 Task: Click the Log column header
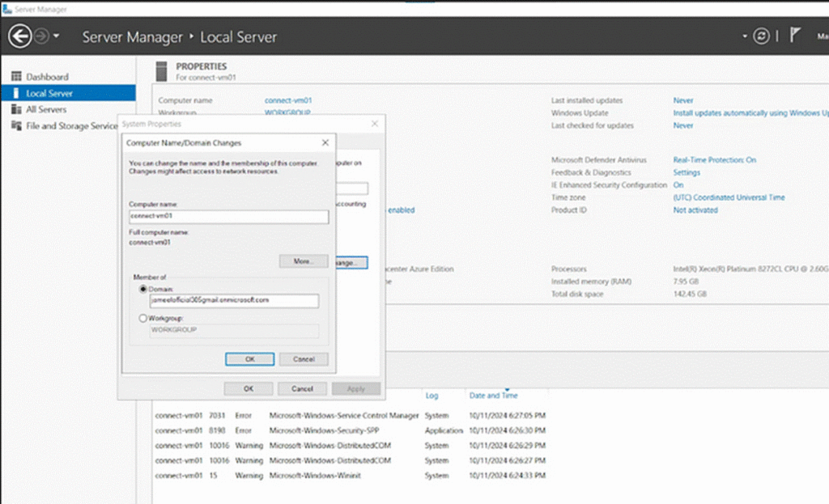coord(432,396)
